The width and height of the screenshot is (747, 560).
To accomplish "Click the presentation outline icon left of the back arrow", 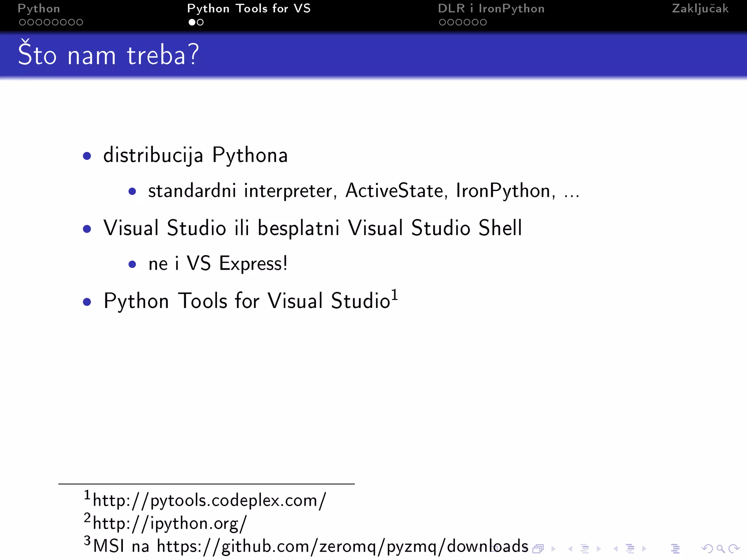I will [x=675, y=548].
